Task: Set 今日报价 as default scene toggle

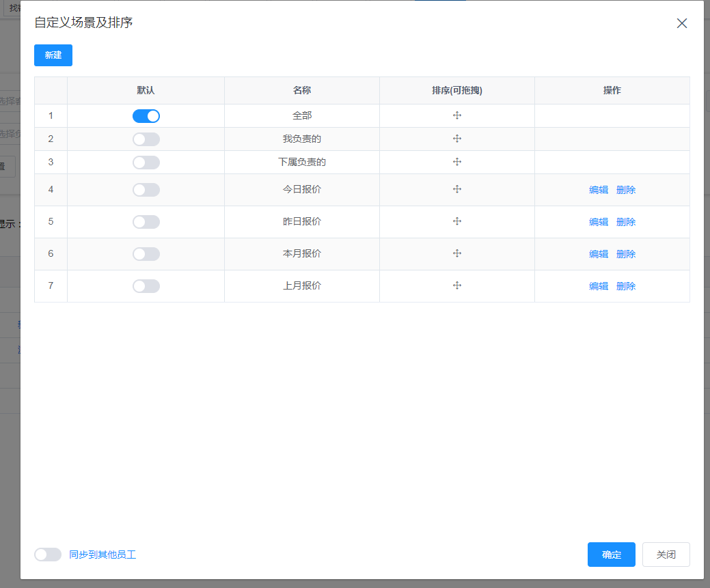Action: [146, 190]
